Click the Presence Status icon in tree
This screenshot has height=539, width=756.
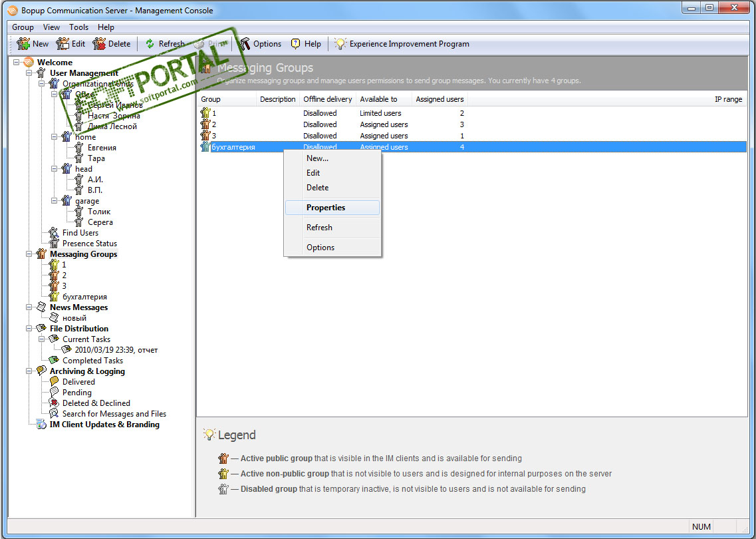tap(54, 243)
